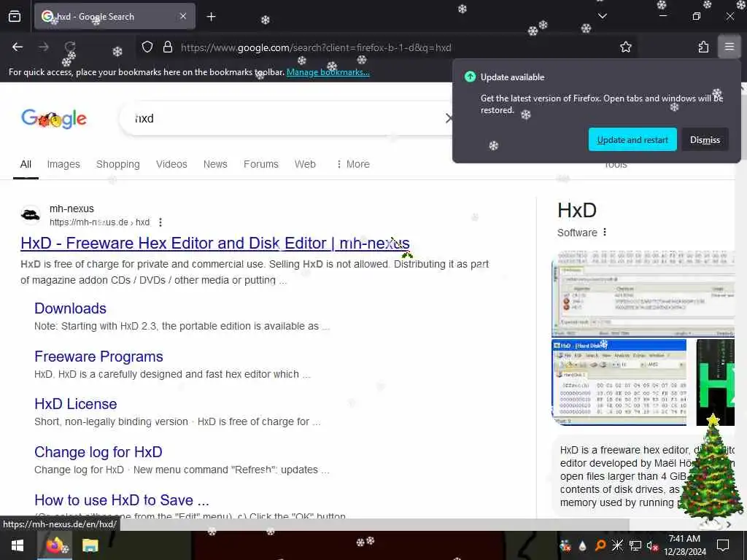
Task: Switch to the News tab
Action: click(x=215, y=164)
